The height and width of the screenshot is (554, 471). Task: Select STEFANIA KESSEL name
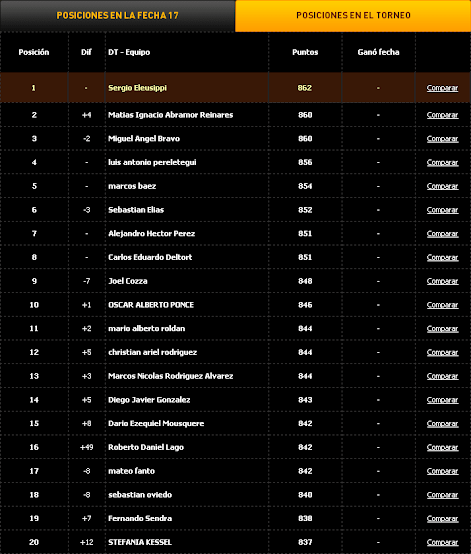[140, 542]
